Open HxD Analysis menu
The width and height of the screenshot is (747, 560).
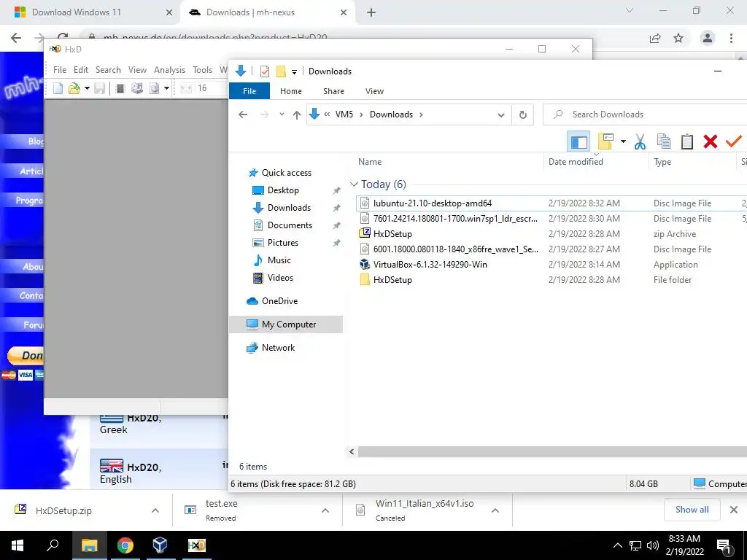click(x=169, y=70)
